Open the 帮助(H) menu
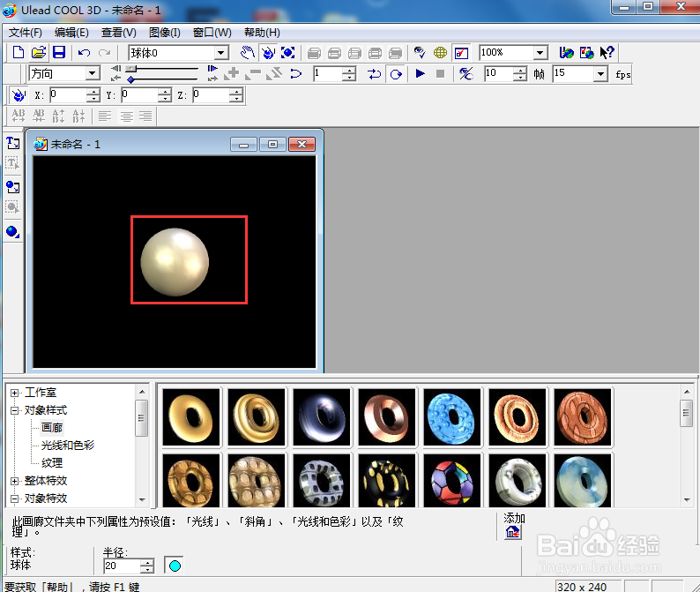This screenshot has height=592, width=700. (x=262, y=33)
